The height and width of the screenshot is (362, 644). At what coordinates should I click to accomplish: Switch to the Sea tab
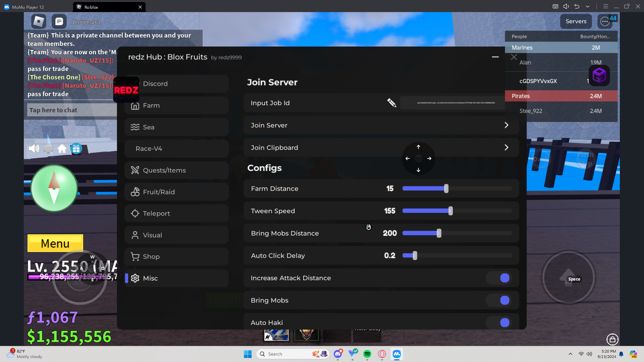[177, 127]
